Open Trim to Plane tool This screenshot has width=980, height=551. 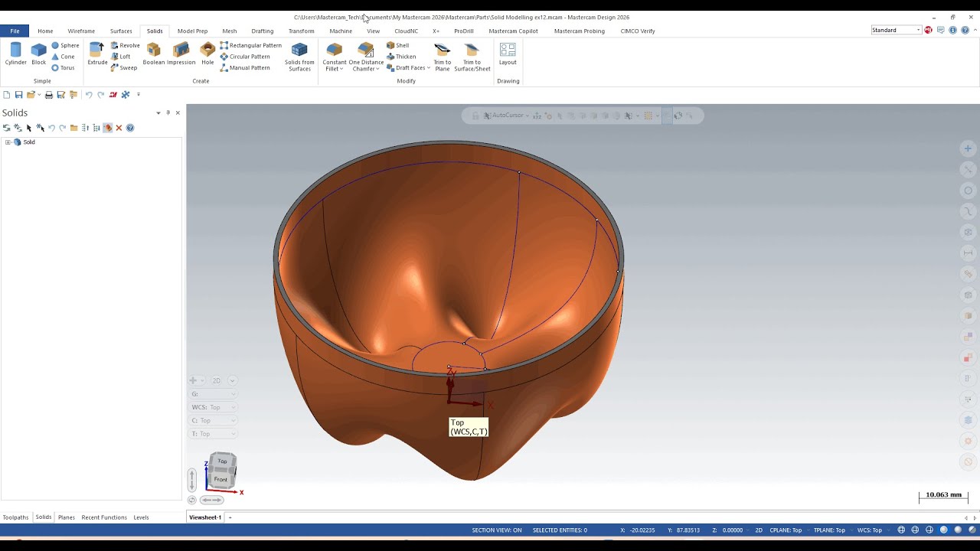point(443,57)
